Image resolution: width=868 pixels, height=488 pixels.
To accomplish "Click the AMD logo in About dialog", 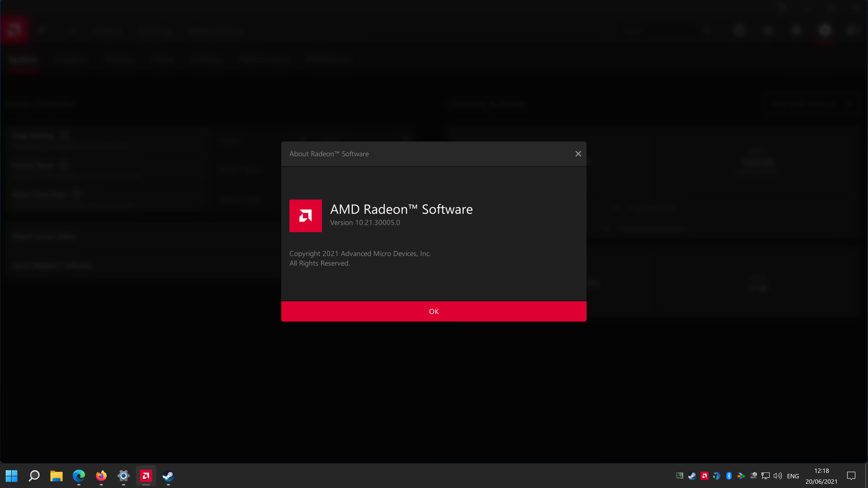I will tap(305, 216).
